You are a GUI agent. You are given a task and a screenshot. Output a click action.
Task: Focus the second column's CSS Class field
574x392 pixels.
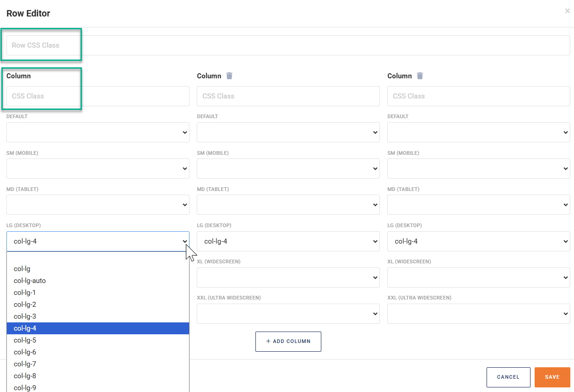pyautogui.click(x=288, y=96)
